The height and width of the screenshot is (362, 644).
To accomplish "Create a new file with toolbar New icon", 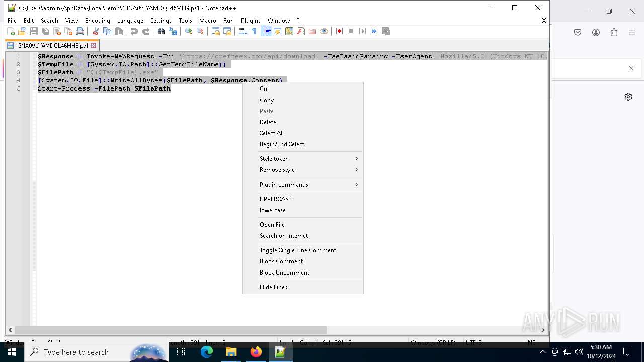I will pos(11,31).
